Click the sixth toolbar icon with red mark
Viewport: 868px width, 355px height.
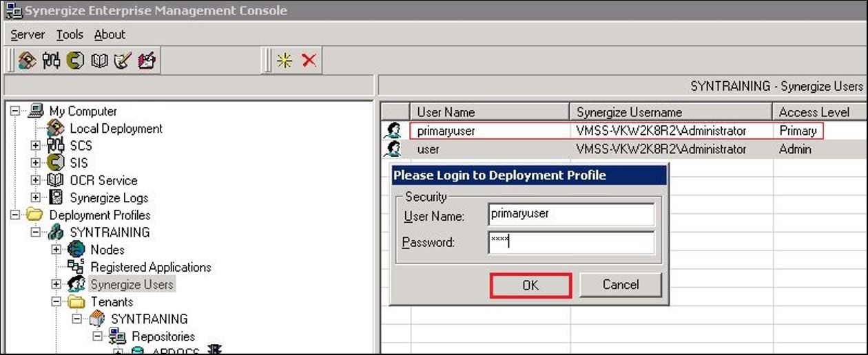tap(147, 61)
